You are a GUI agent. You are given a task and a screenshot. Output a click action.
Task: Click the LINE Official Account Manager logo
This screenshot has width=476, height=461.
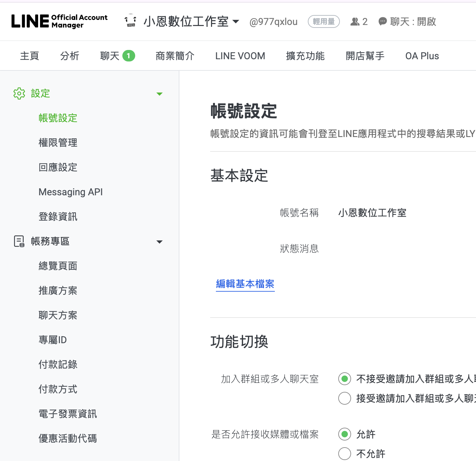59,21
